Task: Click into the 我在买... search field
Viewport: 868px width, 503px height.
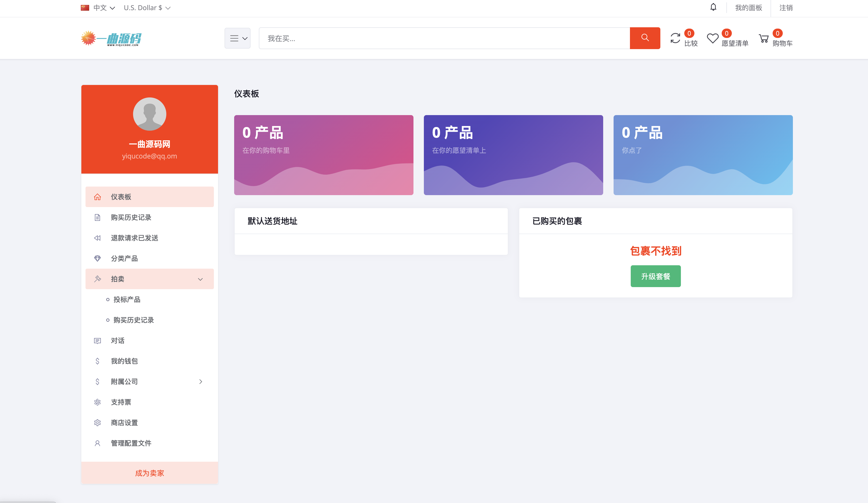Action: (x=444, y=38)
